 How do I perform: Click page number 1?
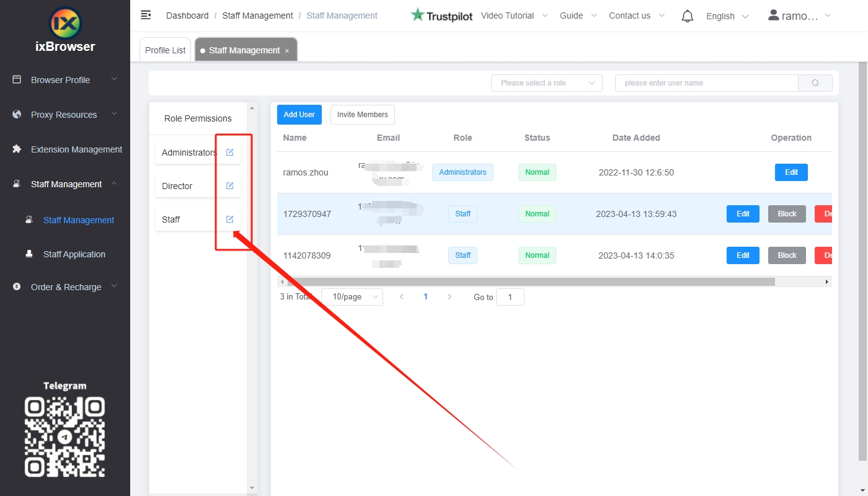pyautogui.click(x=425, y=297)
